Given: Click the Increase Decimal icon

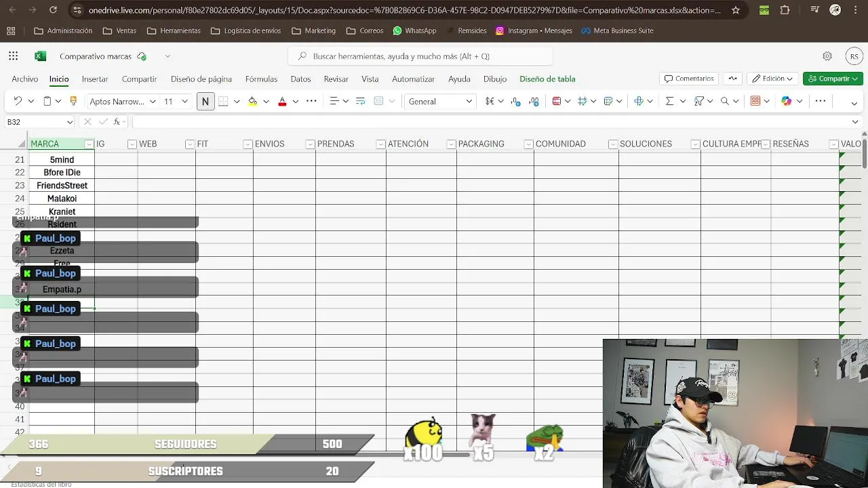Looking at the screenshot, I should pos(534,101).
